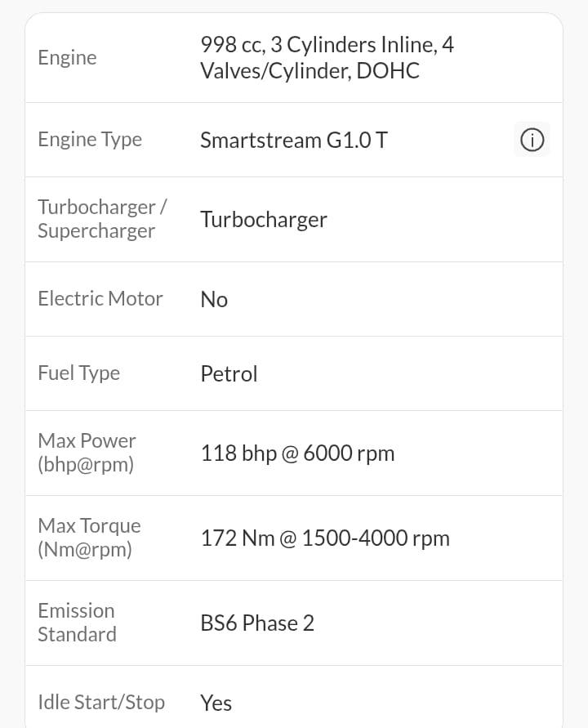This screenshot has width=588, height=728.
Task: Select the Max Power (bhp@rpm) label
Action: 87,453
